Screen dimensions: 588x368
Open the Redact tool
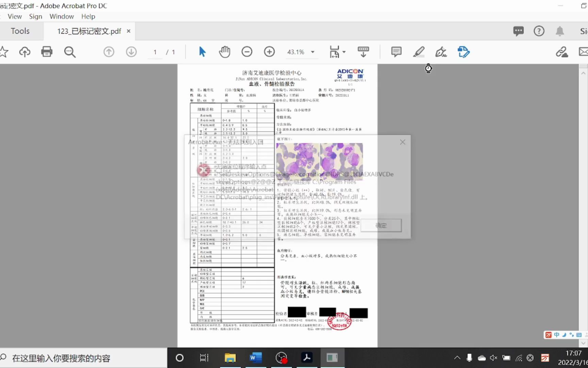point(463,52)
